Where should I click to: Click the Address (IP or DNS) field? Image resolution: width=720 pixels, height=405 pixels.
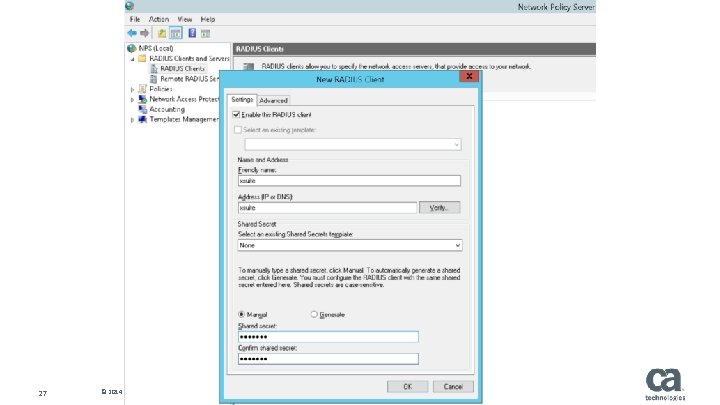point(327,208)
